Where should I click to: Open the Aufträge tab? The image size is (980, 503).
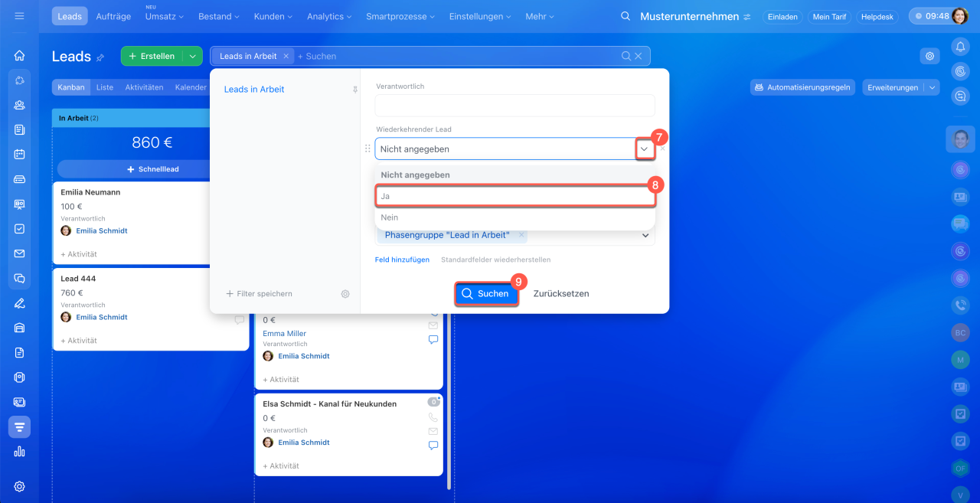coord(113,16)
